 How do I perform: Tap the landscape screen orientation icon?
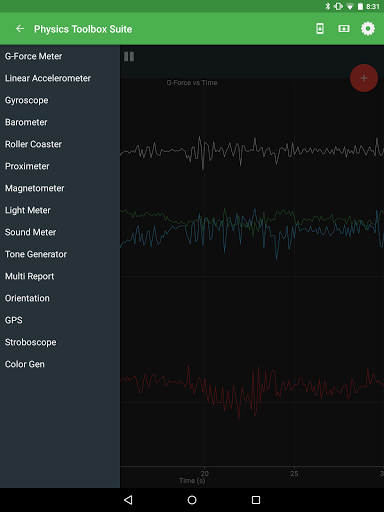click(344, 29)
